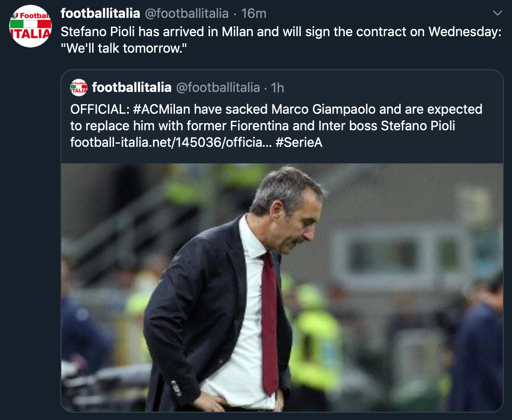Click footballitalia display name in quoted tweet
This screenshot has width=512, height=420.
131,88
